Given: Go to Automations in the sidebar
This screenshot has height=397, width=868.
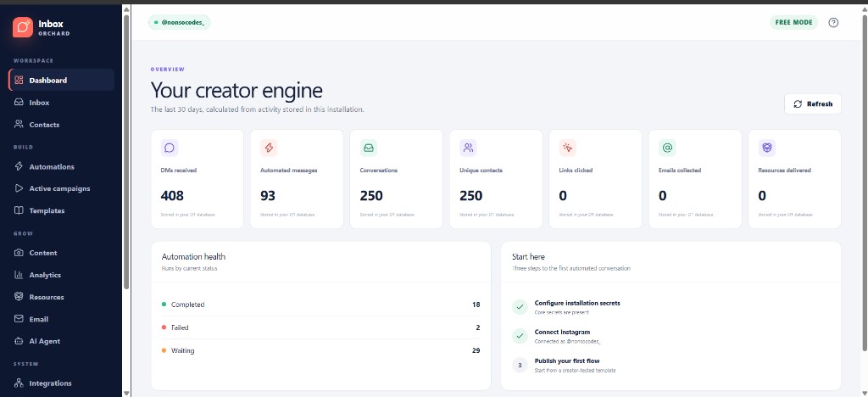Looking at the screenshot, I should pyautogui.click(x=61, y=166).
